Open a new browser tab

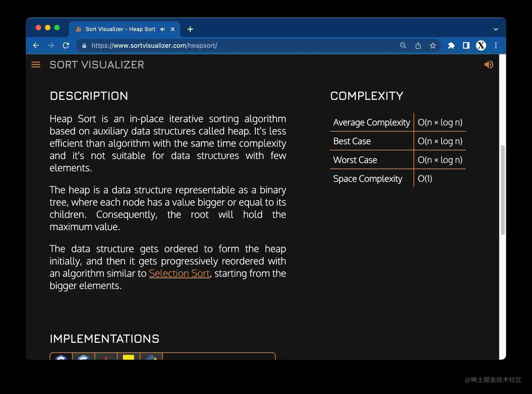190,29
